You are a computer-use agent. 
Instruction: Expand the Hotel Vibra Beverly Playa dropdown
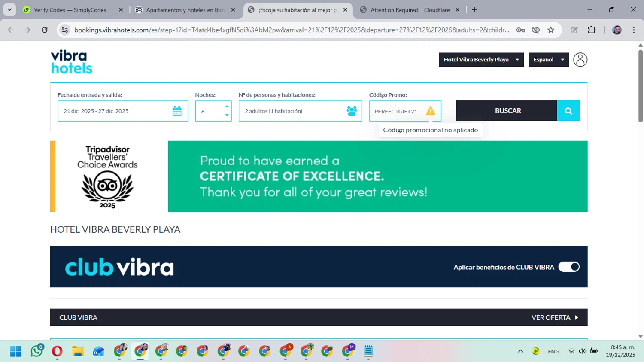click(x=481, y=60)
